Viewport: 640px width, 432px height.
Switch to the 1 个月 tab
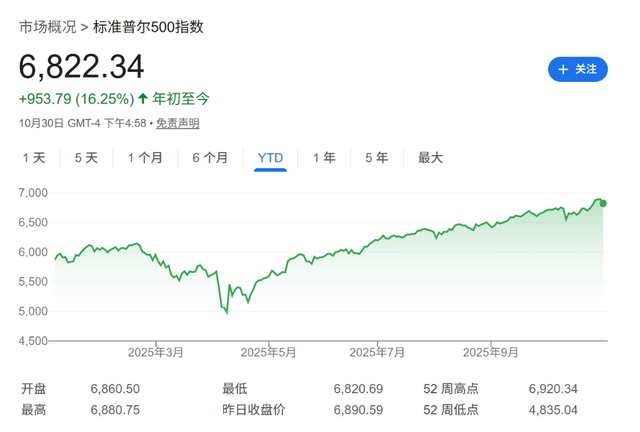pyautogui.click(x=145, y=158)
